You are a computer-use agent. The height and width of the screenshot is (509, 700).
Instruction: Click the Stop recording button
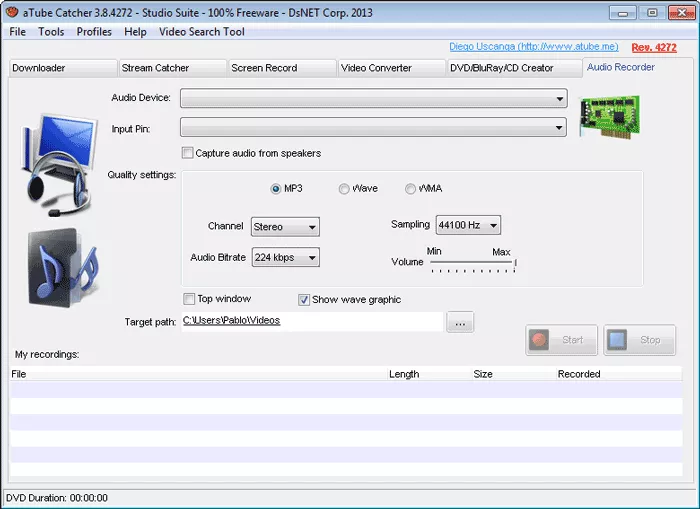point(640,340)
